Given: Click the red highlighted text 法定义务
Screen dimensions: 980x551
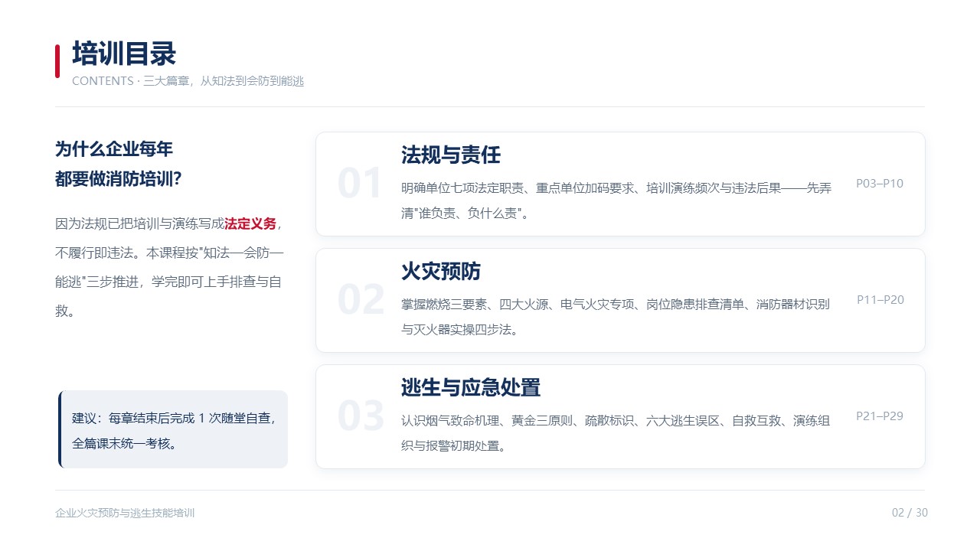Looking at the screenshot, I should (x=250, y=224).
